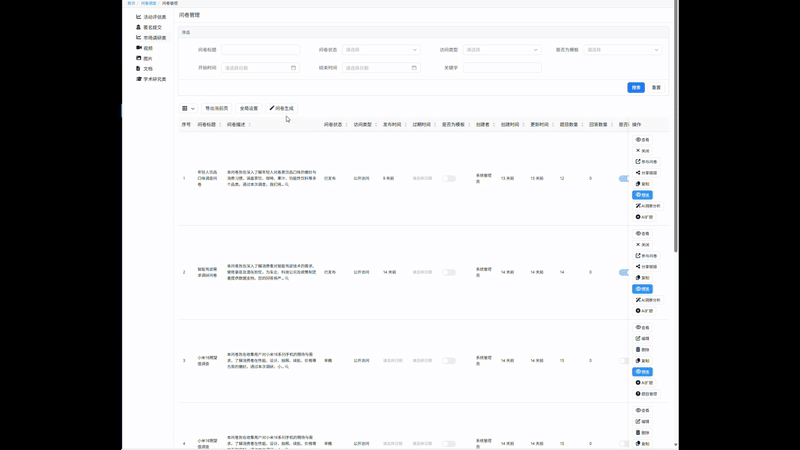Toggle the blue rightmost switch in row 2
This screenshot has height=450, width=800.
tap(623, 272)
